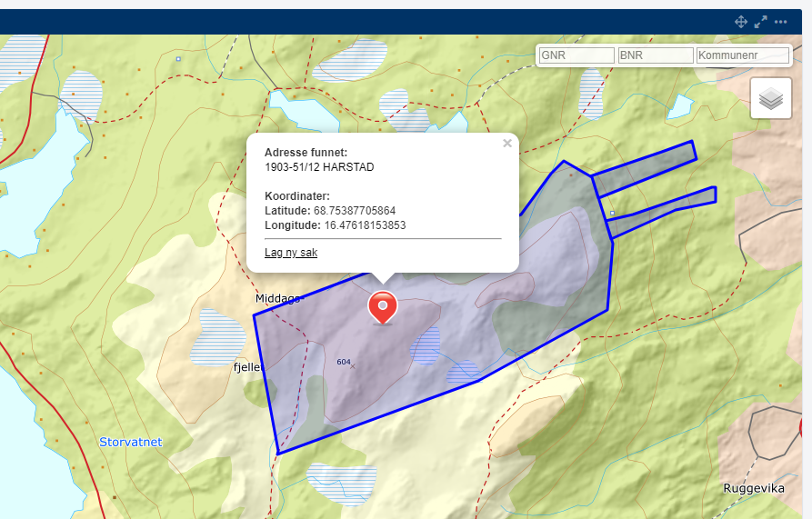This screenshot has width=812, height=519.
Task: Expand the map widget to fullscreen
Action: (x=761, y=22)
